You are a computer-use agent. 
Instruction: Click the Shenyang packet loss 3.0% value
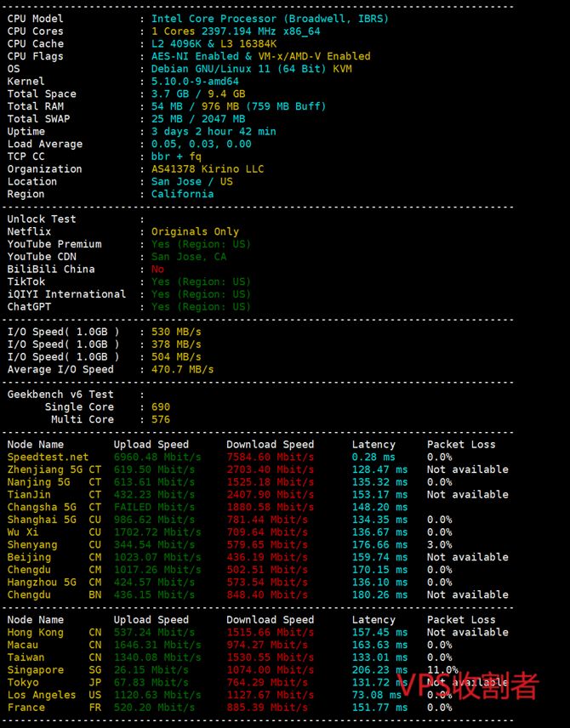(x=439, y=545)
